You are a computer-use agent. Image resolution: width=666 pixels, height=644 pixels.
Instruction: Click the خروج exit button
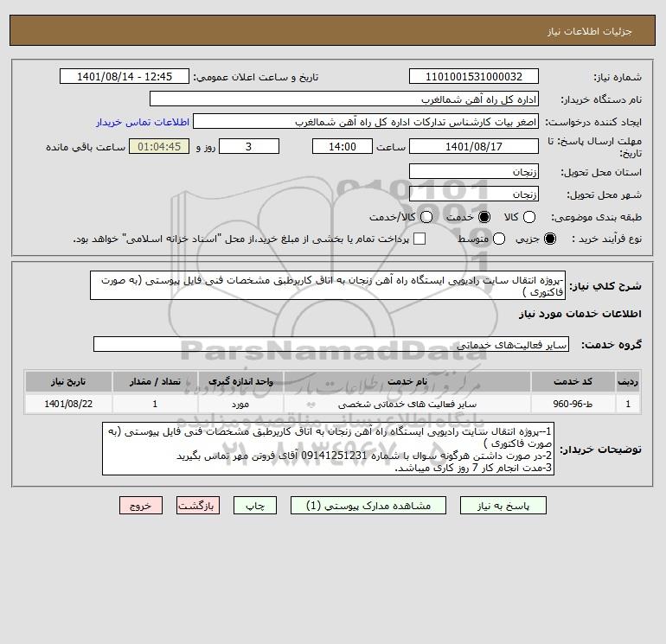141,506
